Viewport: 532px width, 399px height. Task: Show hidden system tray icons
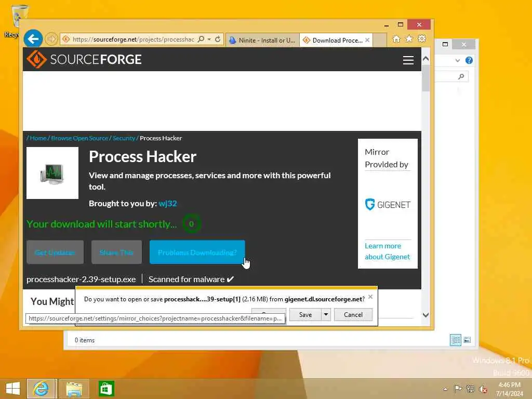point(445,389)
